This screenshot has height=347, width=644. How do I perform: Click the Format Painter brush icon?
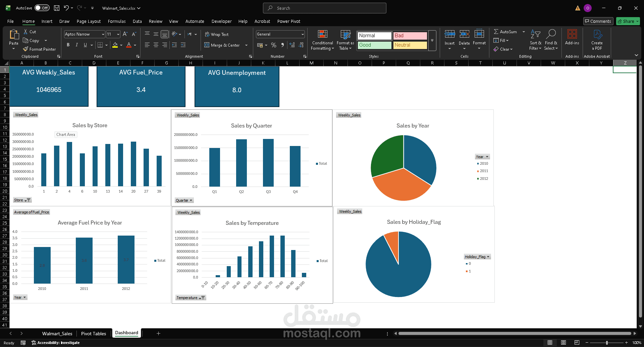(x=25, y=49)
